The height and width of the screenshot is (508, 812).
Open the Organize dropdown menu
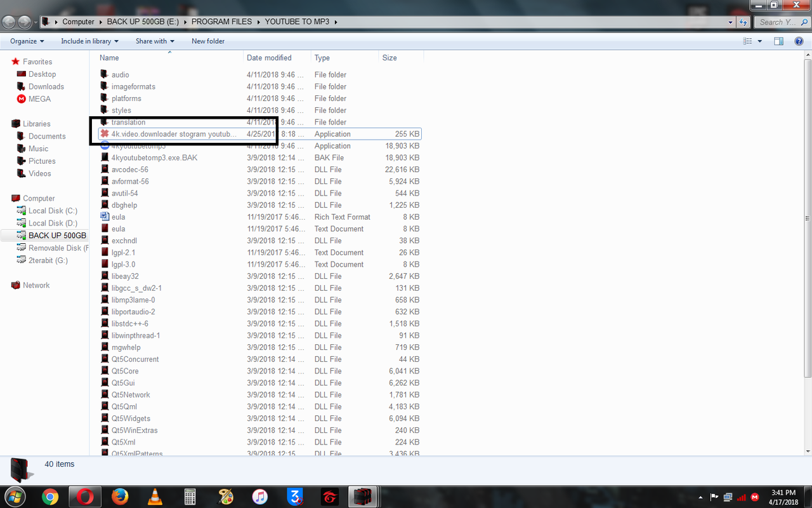(x=27, y=41)
